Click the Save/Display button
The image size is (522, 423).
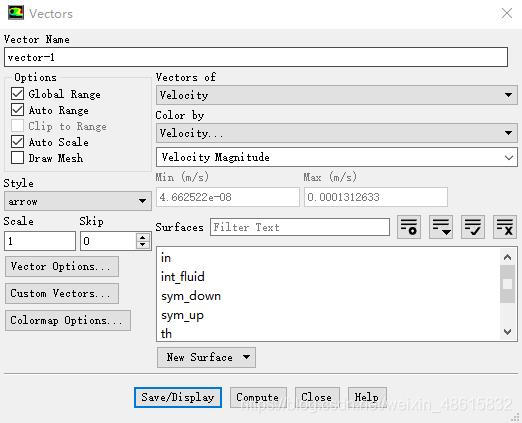coord(178,397)
